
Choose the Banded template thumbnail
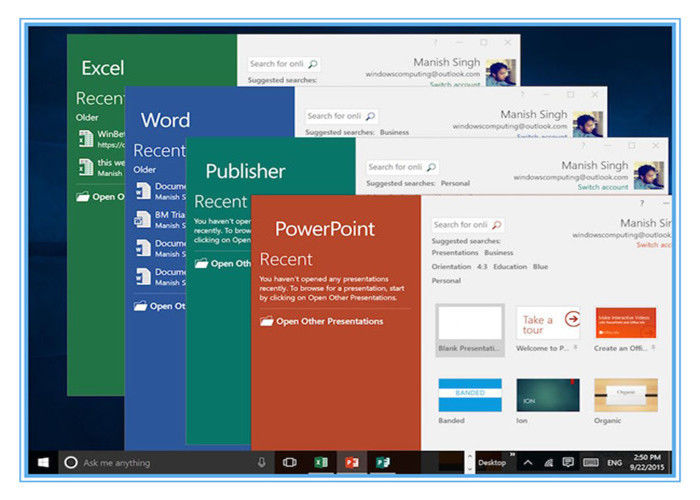click(470, 395)
